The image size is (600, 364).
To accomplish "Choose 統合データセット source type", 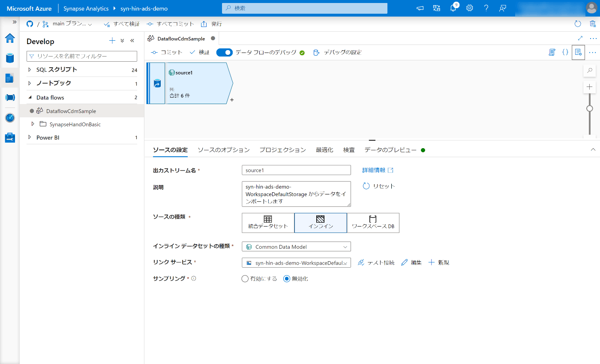I will click(268, 223).
